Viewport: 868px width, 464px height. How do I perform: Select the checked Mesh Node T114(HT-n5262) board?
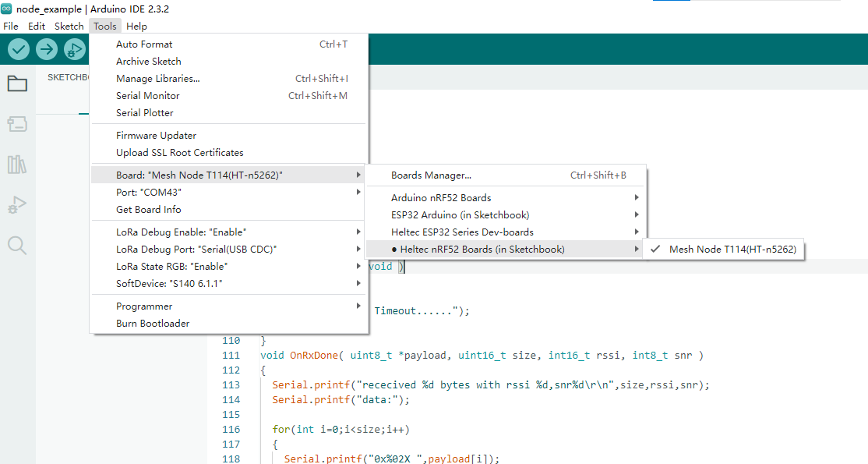[732, 250]
